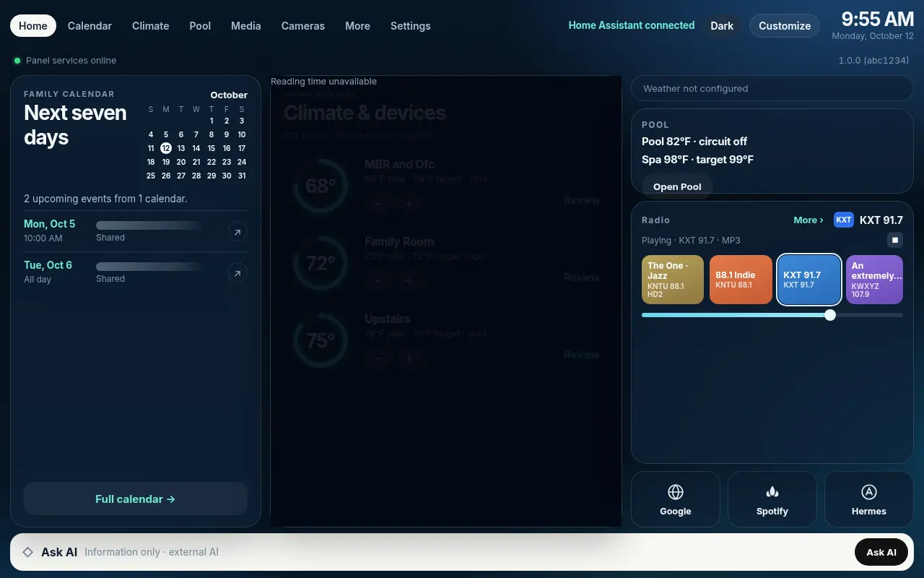Click the Open Pool button
The image size is (924, 578).
[677, 186]
